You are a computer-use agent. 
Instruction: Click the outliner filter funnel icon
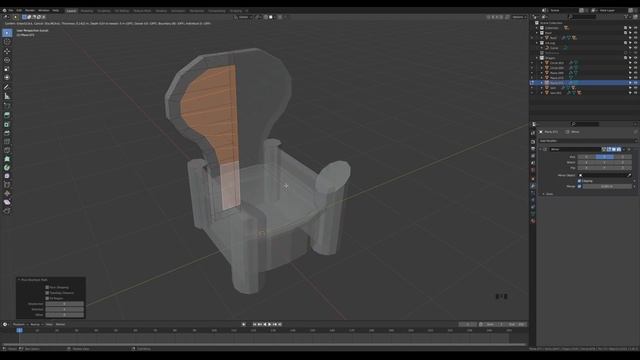point(627,17)
